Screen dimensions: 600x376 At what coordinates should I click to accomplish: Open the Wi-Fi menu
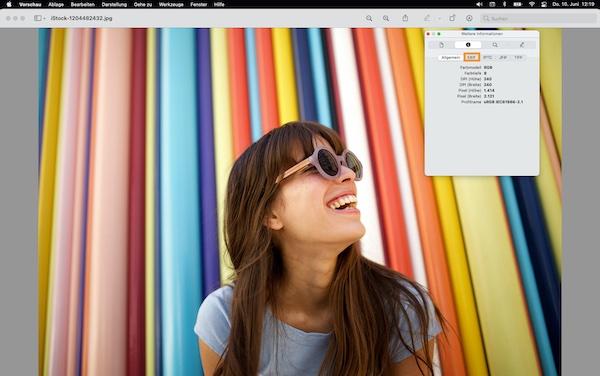click(532, 5)
